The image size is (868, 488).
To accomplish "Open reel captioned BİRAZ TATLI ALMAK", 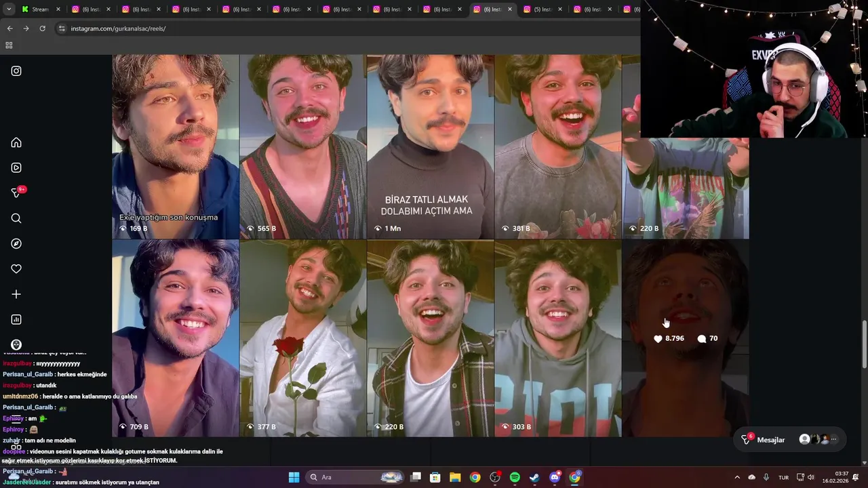I will pyautogui.click(x=430, y=146).
